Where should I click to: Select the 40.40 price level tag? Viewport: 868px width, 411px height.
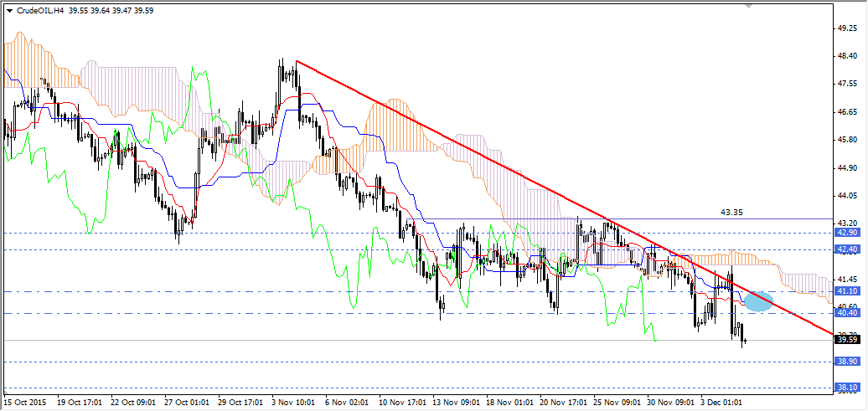pyautogui.click(x=848, y=313)
